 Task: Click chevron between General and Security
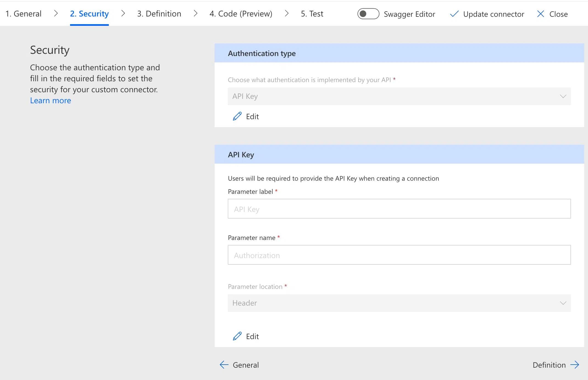(56, 13)
